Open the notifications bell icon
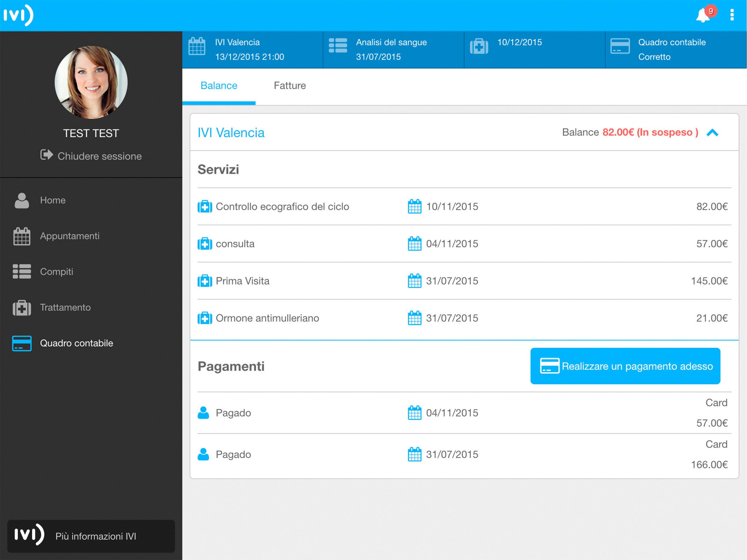 (x=703, y=15)
